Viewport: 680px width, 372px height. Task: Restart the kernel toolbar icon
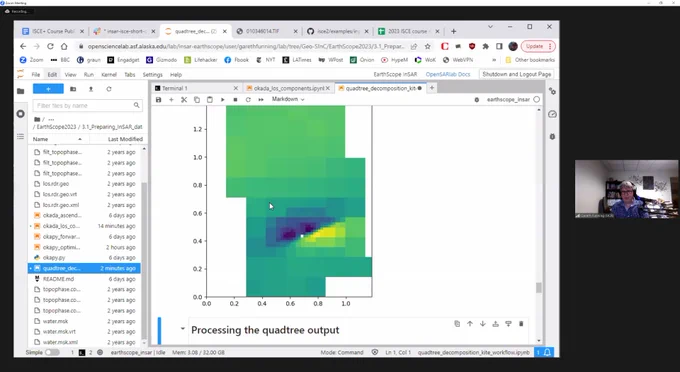click(x=248, y=100)
